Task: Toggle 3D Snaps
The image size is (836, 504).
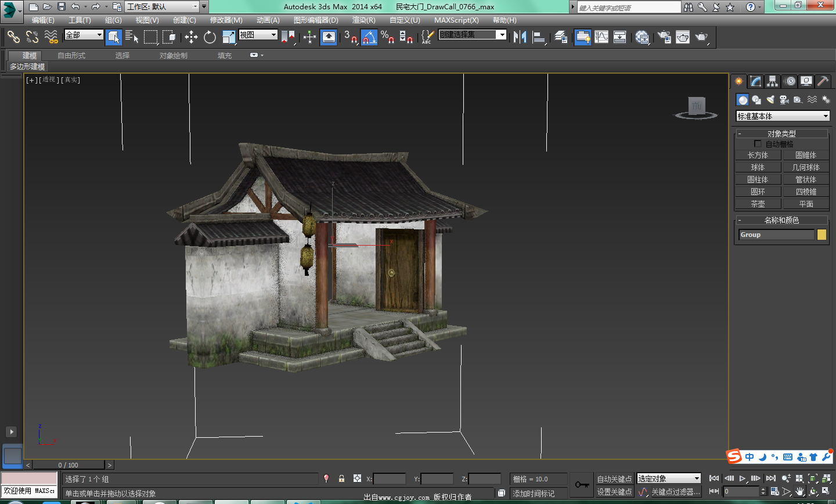Action: click(x=351, y=37)
